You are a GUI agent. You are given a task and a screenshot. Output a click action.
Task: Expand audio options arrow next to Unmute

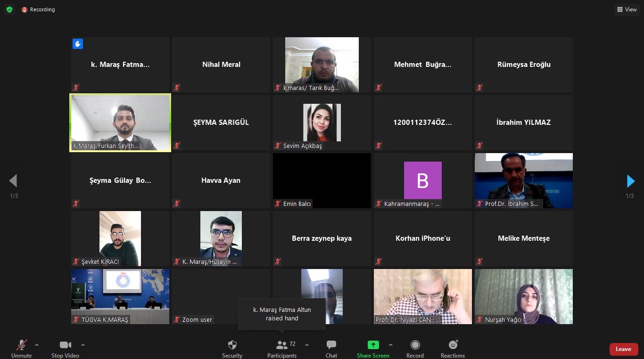37,345
